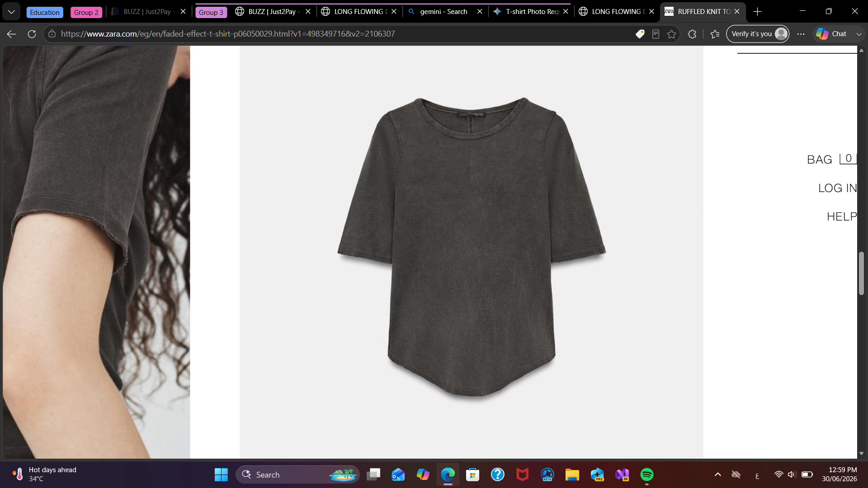This screenshot has width=868, height=488.
Task: Expand the Education tab group
Action: (x=45, y=12)
